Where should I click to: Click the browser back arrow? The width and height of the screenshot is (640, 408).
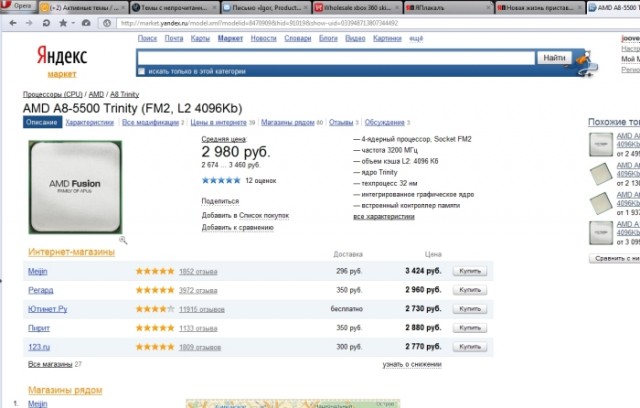13,23
